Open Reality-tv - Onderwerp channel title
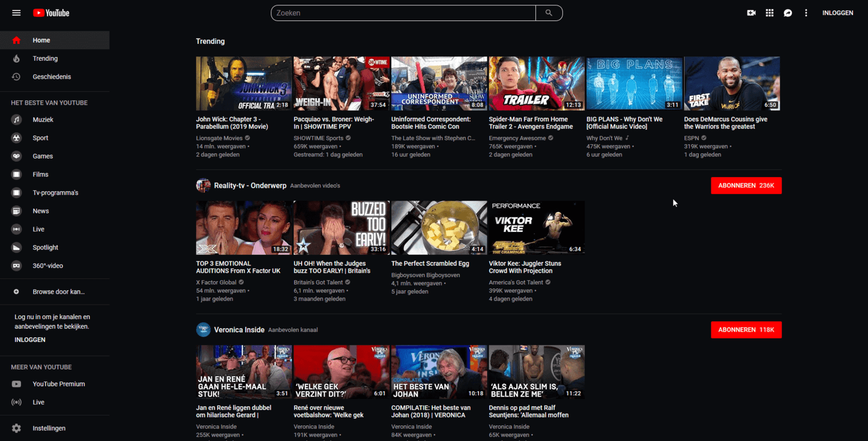 250,186
